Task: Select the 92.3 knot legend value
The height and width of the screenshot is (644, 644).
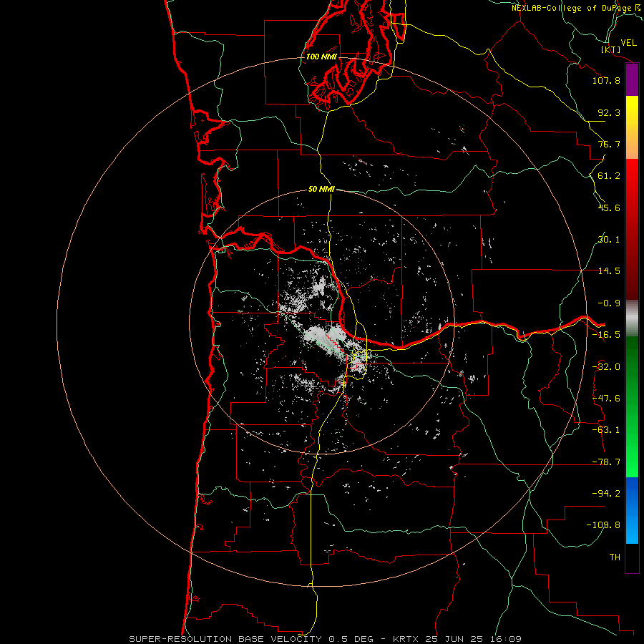Action: point(609,112)
